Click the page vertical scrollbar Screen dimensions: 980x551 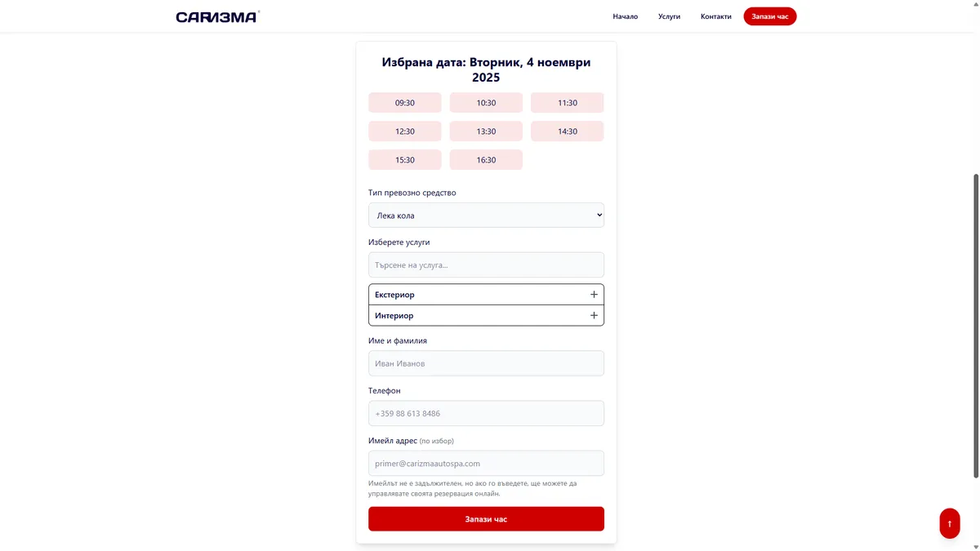pos(975,327)
